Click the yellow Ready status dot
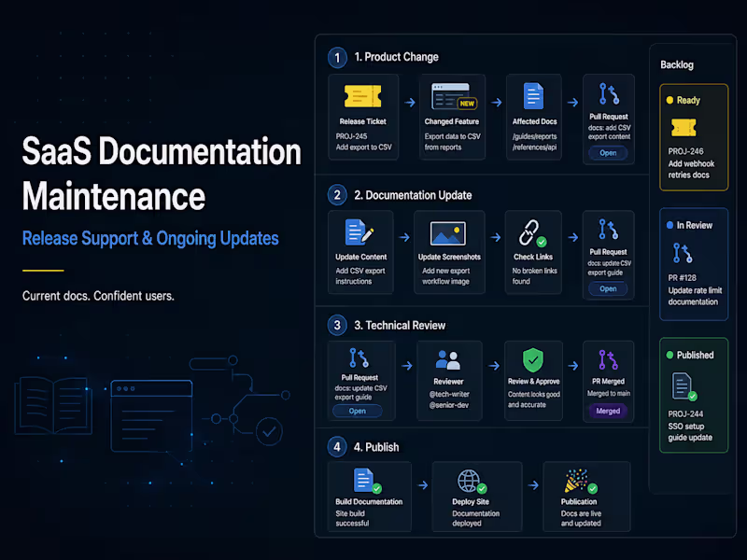747x560 pixels. click(669, 100)
